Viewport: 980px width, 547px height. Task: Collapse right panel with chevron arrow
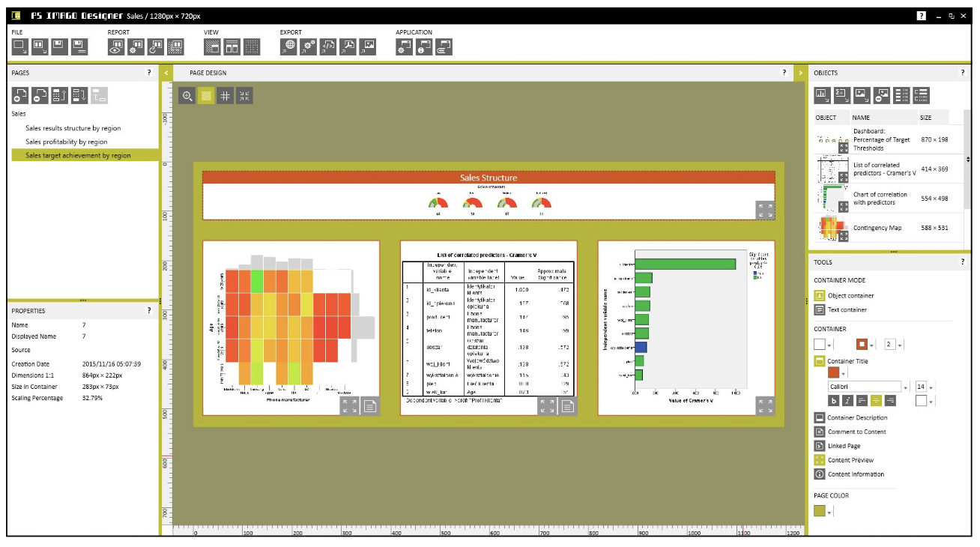click(x=799, y=73)
